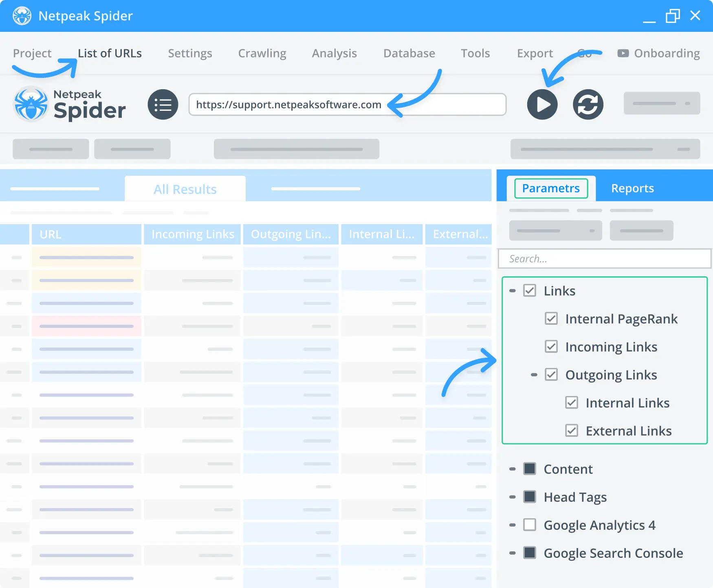Open the List of URLs menu
Viewport: 713px width, 588px height.
(x=110, y=53)
